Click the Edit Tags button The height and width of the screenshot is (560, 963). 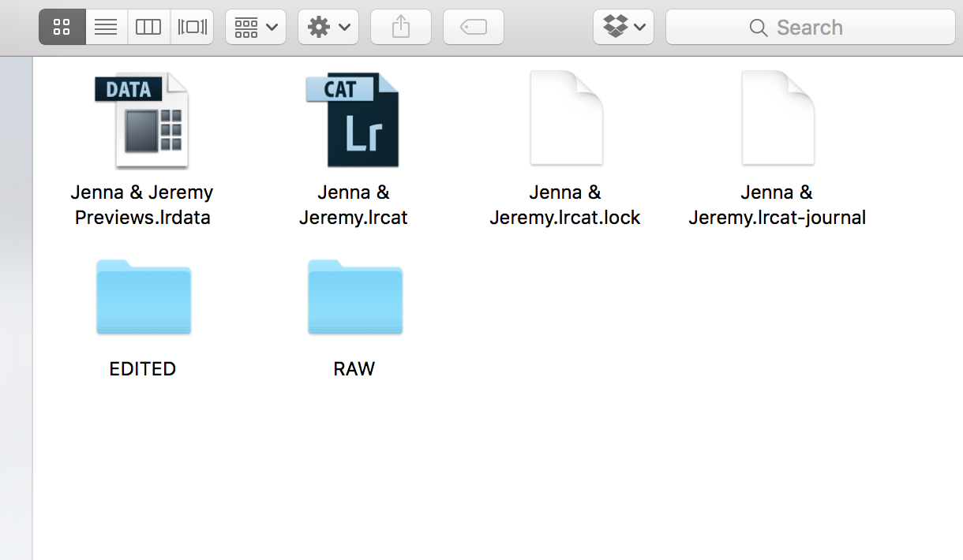[x=474, y=27]
